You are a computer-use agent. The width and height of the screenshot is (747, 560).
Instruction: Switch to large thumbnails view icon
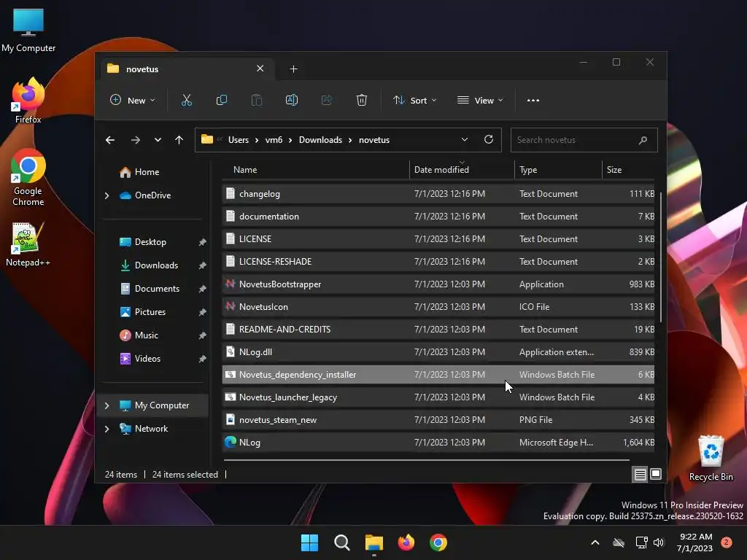pyautogui.click(x=656, y=474)
